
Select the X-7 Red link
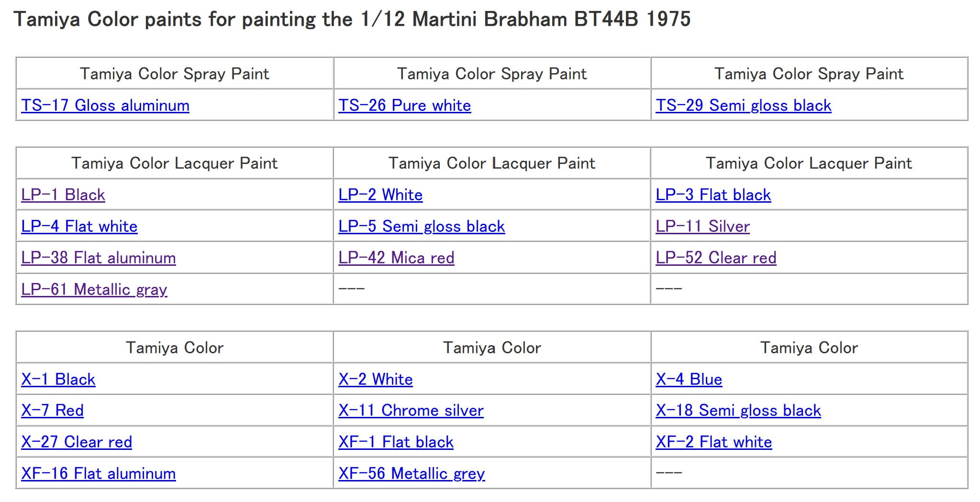pos(53,410)
